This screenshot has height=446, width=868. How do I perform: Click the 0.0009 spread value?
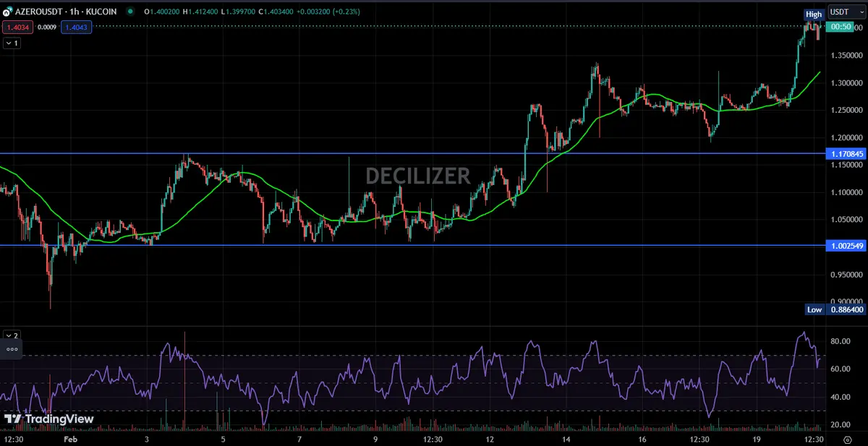coord(46,27)
